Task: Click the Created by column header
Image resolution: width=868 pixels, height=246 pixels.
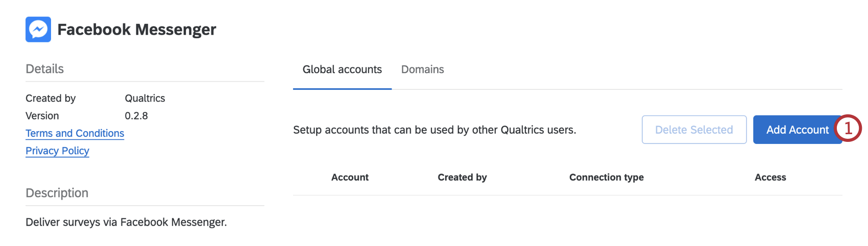Action: (462, 177)
